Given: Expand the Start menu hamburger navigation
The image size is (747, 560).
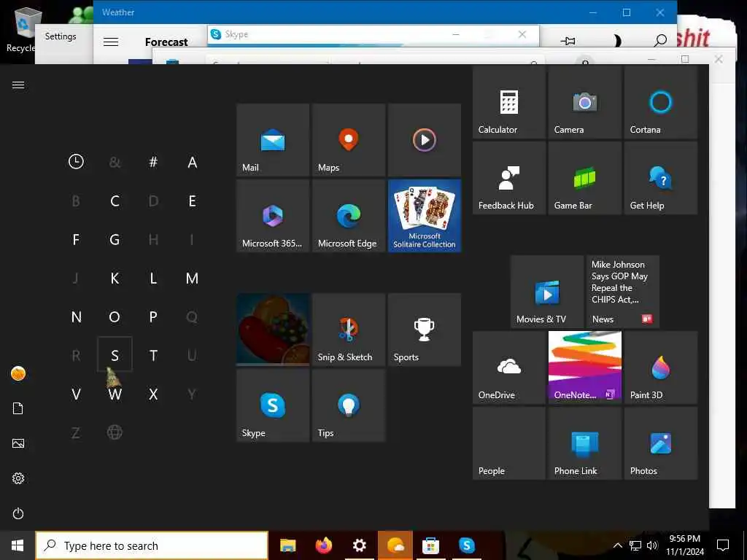Looking at the screenshot, I should [x=18, y=85].
